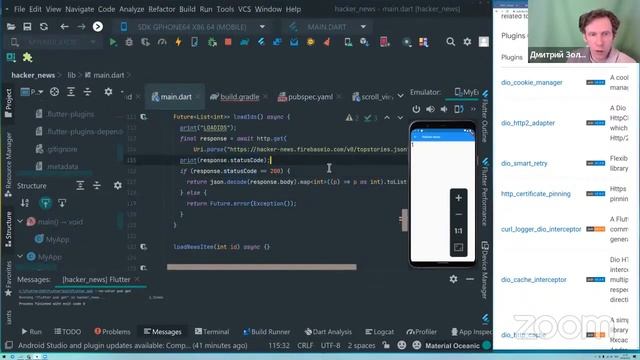Open the File menu
This screenshot has width=640, height=360.
point(20,9)
